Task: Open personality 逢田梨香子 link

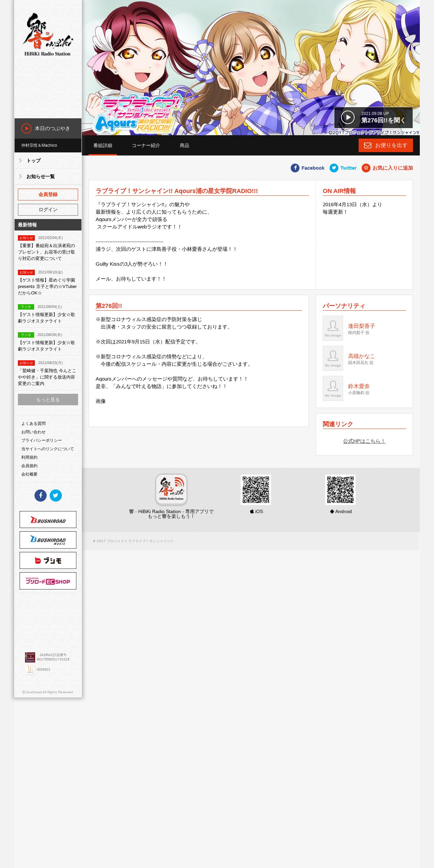Action: pos(361,326)
